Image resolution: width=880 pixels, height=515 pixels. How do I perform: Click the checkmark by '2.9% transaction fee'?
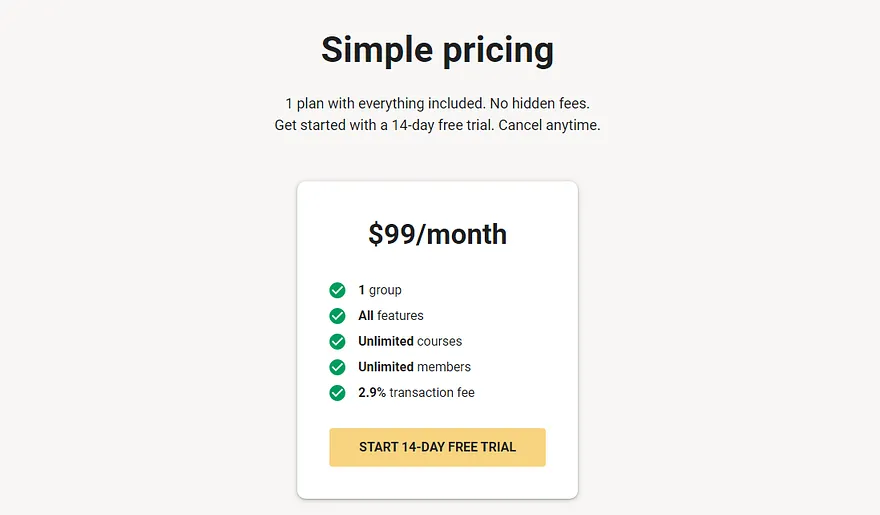click(x=337, y=393)
